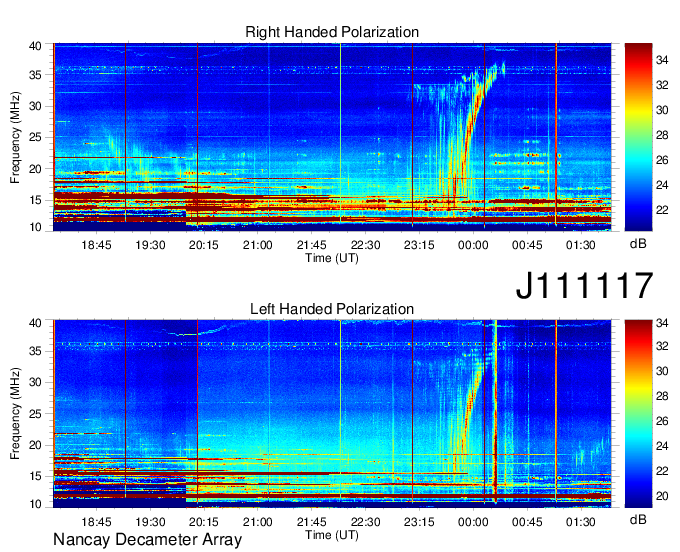Image resolution: width=680 pixels, height=552 pixels.
Task: Click the 00:00 time tick on Right Handed plot
Action: (x=473, y=245)
